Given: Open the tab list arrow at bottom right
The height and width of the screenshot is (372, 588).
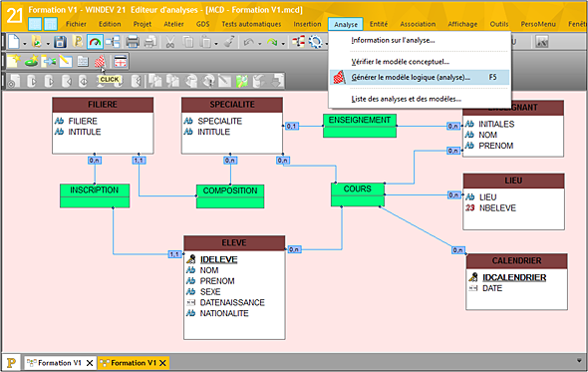Looking at the screenshot, I should [x=580, y=360].
